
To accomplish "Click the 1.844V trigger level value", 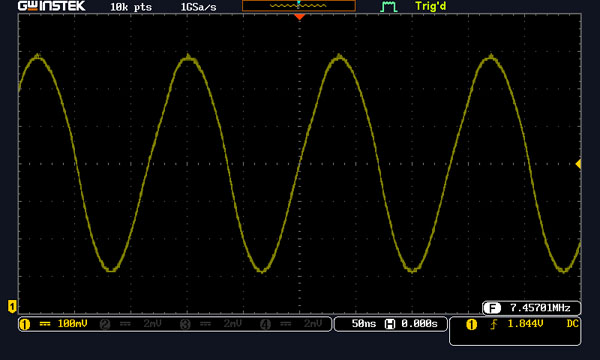I will 525,324.
